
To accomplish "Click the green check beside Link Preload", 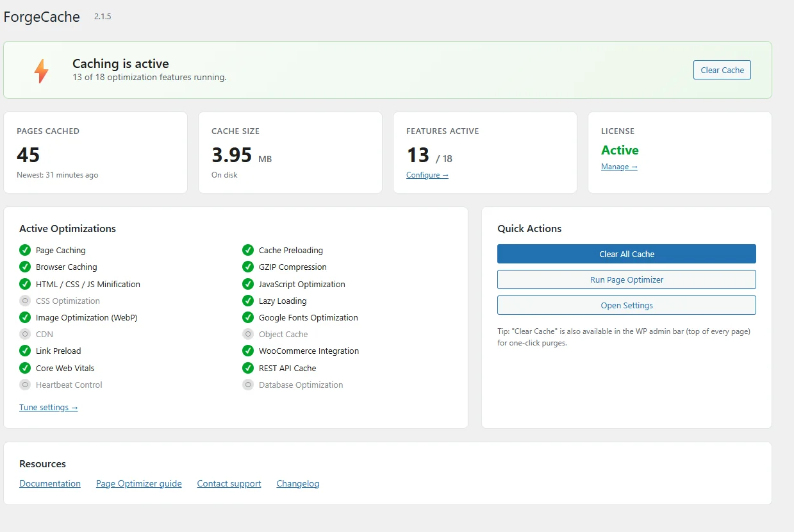I will click(25, 351).
